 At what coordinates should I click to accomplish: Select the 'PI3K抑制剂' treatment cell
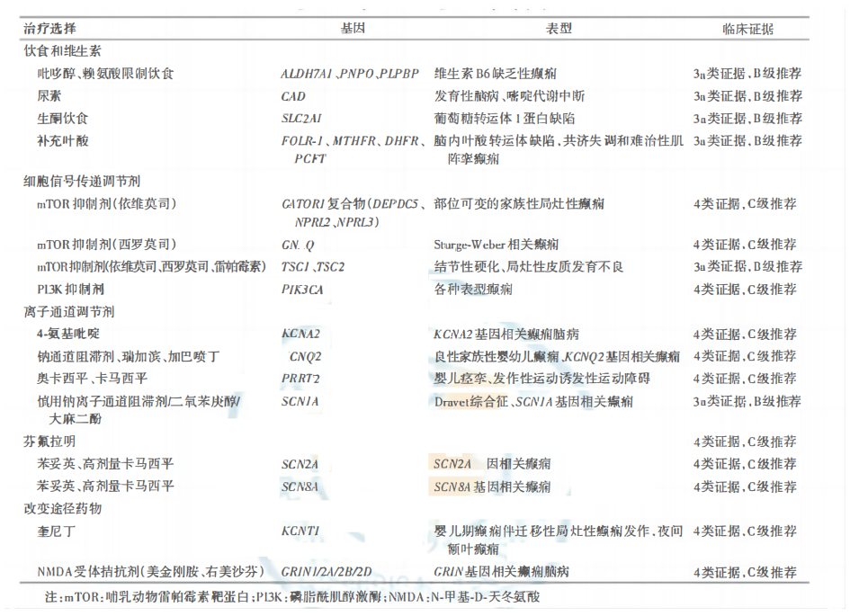point(71,289)
